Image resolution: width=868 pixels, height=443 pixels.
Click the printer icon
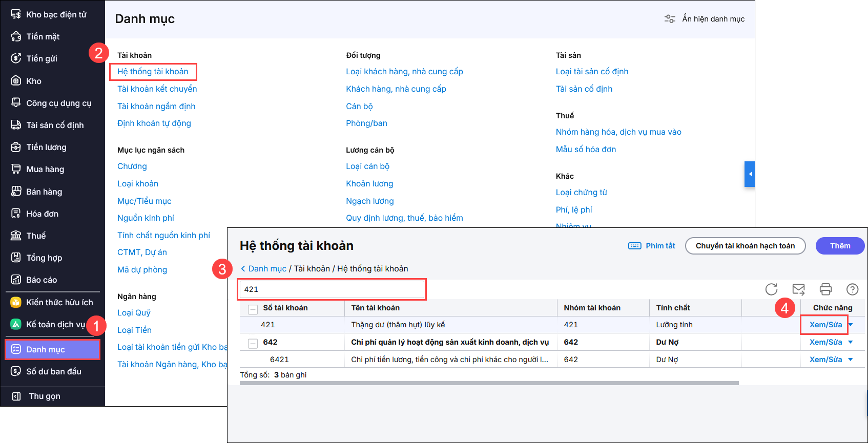point(825,289)
